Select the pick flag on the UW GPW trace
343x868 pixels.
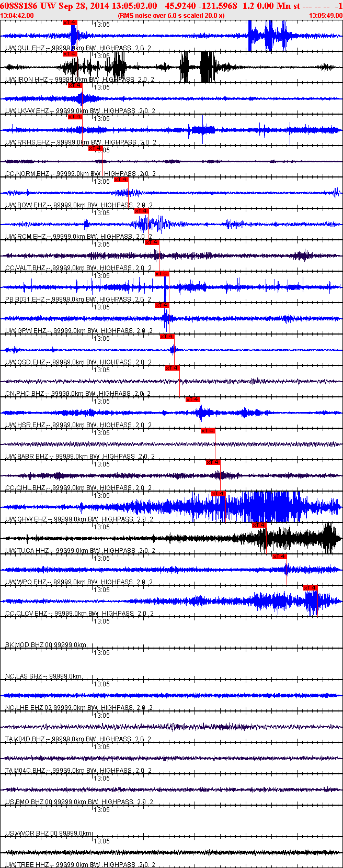click(x=162, y=305)
